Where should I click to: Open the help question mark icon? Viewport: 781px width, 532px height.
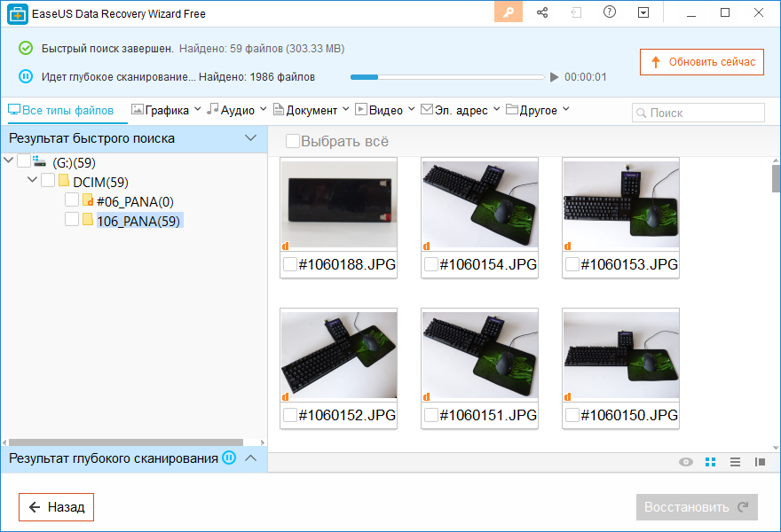click(609, 12)
